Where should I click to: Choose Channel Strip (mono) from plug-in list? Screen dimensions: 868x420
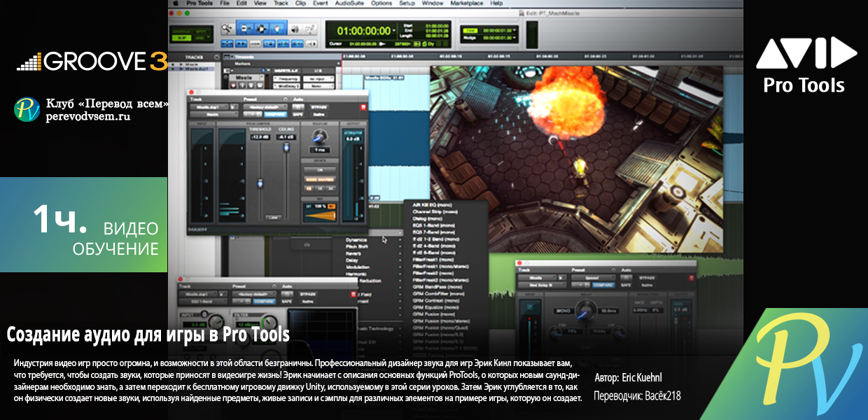click(435, 210)
